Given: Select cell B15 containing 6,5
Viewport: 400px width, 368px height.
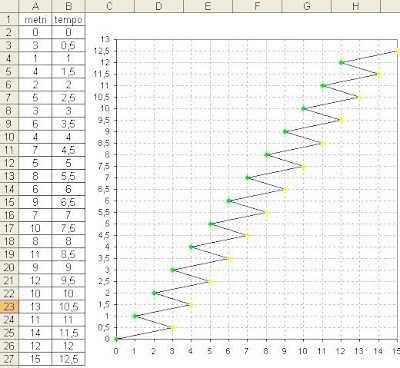Looking at the screenshot, I should tap(68, 202).
